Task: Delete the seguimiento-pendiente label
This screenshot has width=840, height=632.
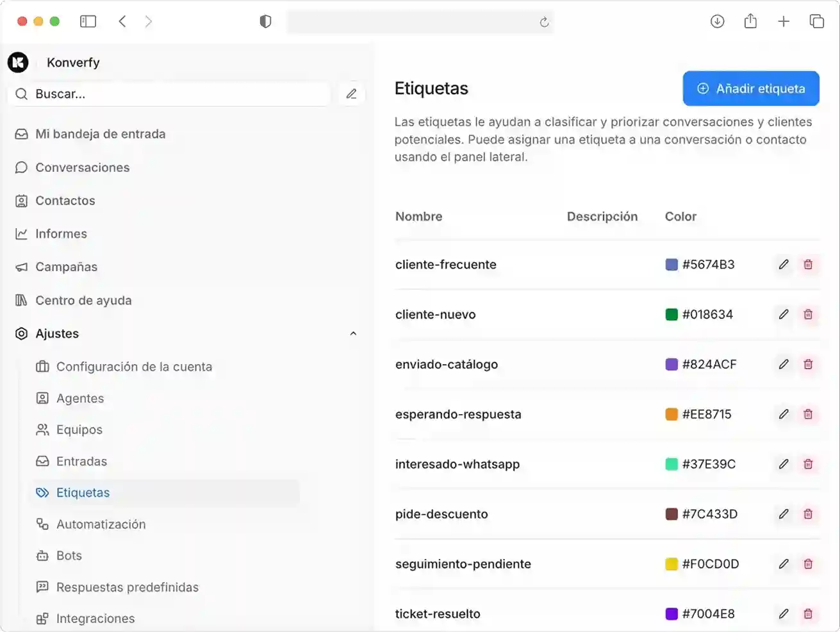Action: click(x=808, y=564)
